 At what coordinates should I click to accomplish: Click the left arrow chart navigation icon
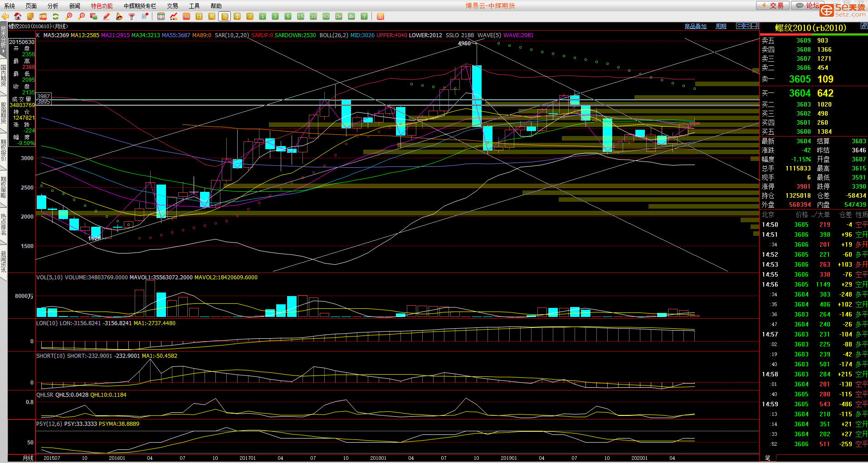click(740, 26)
